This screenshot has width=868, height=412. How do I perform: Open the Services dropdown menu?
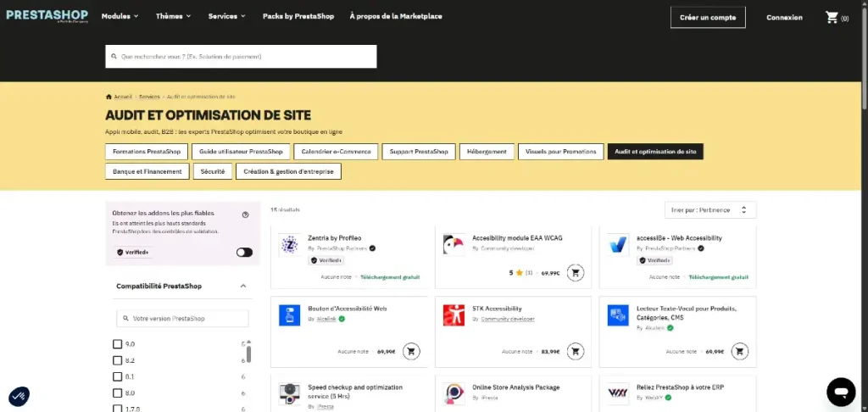click(226, 16)
